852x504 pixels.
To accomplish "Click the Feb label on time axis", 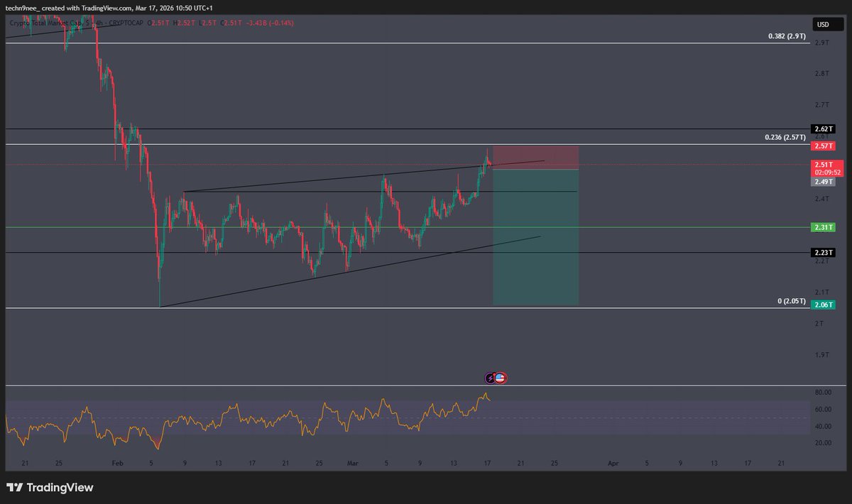I will 117,463.
